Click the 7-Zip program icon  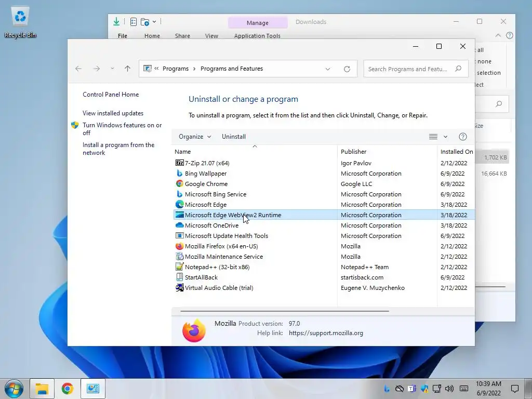[x=179, y=163]
